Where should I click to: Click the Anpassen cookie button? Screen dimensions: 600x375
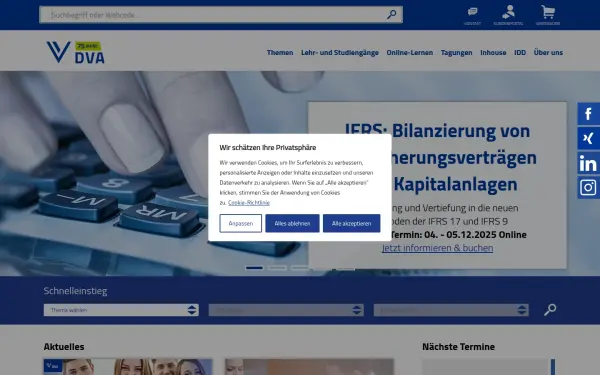[x=241, y=223]
